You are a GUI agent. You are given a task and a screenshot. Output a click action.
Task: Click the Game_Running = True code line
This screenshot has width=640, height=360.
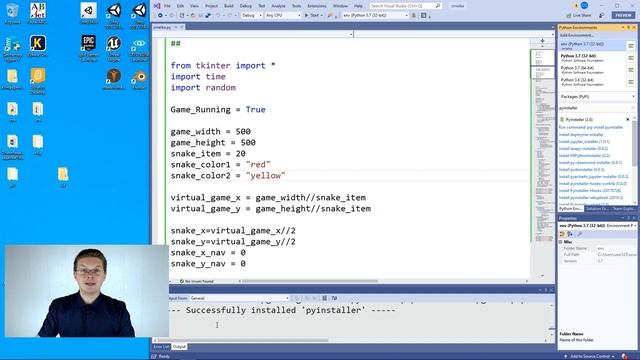coord(218,109)
